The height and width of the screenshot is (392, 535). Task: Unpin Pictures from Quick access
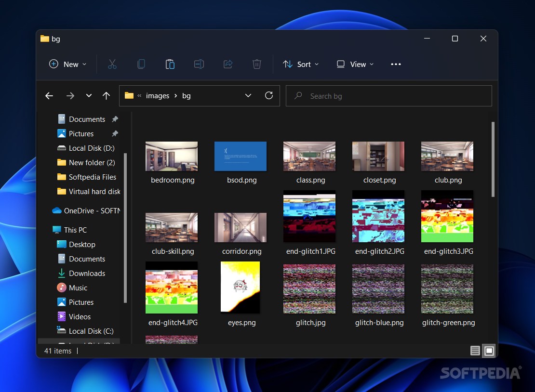[115, 133]
